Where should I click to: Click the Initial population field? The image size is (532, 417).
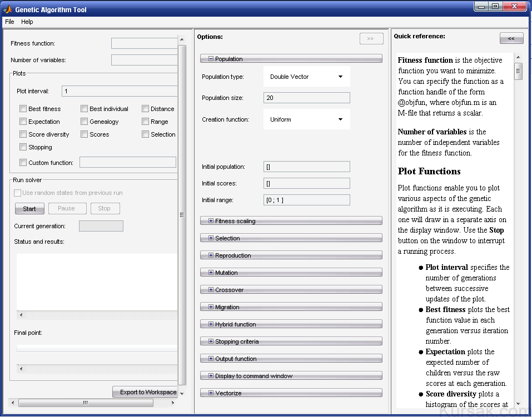click(307, 167)
